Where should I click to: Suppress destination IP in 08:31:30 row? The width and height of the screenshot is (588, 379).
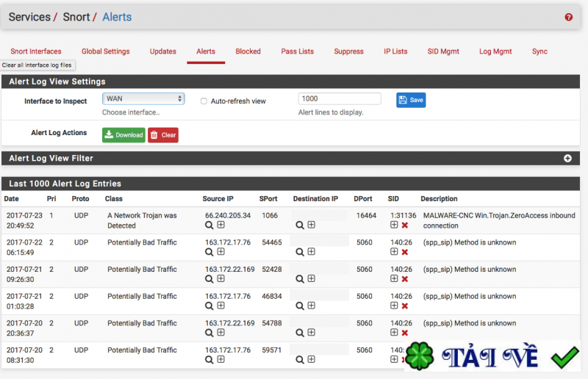311,359
